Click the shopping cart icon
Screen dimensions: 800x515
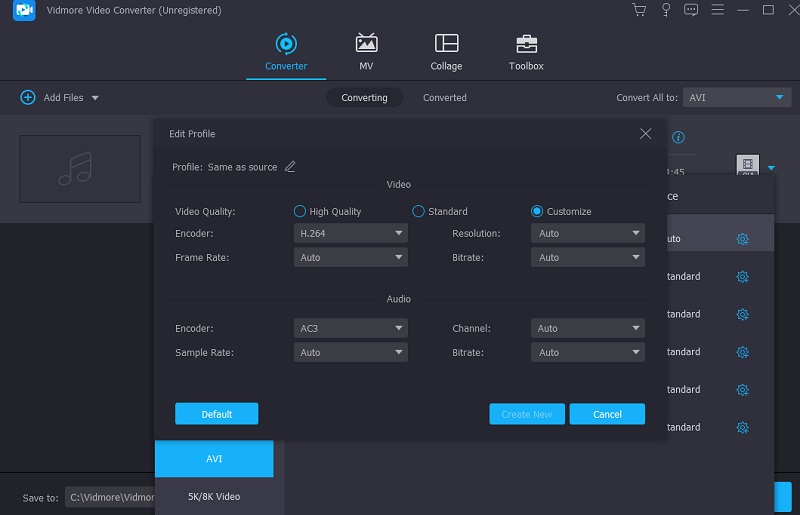639,10
